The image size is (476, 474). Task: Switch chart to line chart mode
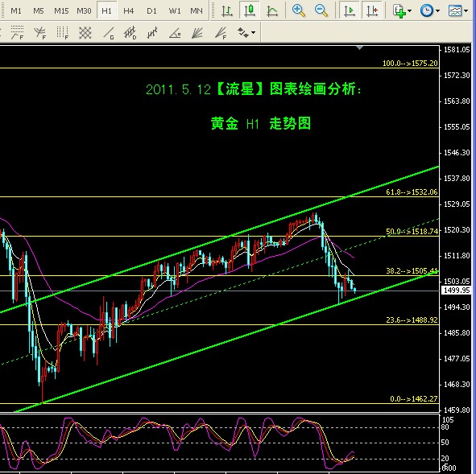pyautogui.click(x=272, y=11)
